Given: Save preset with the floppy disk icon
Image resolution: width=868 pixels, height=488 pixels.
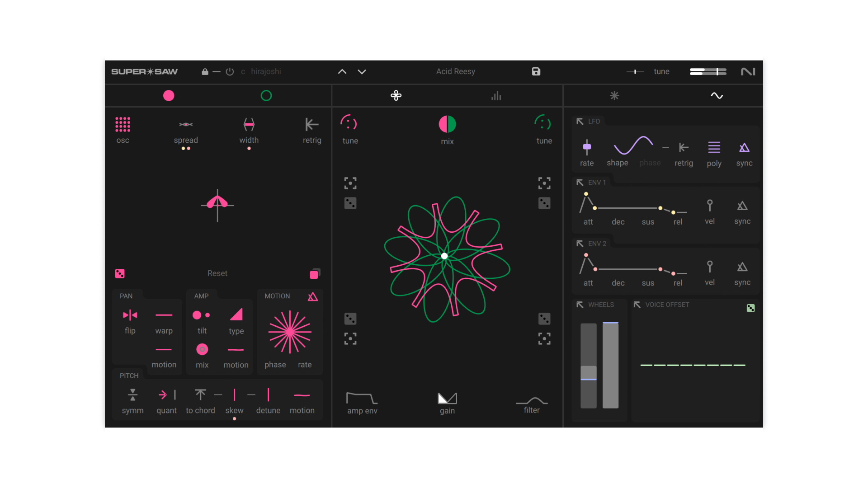Looking at the screenshot, I should click(536, 71).
